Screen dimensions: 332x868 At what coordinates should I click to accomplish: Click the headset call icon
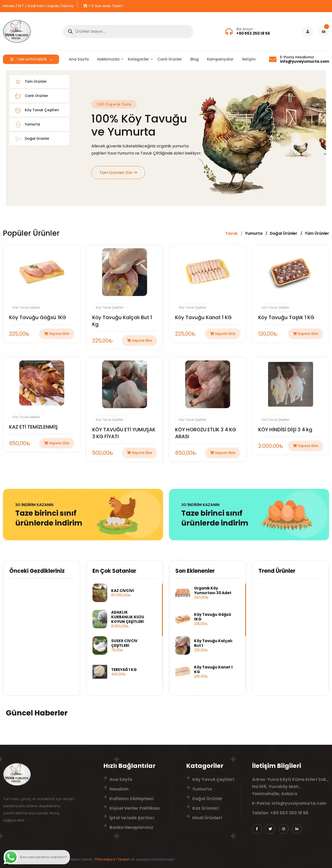click(229, 31)
